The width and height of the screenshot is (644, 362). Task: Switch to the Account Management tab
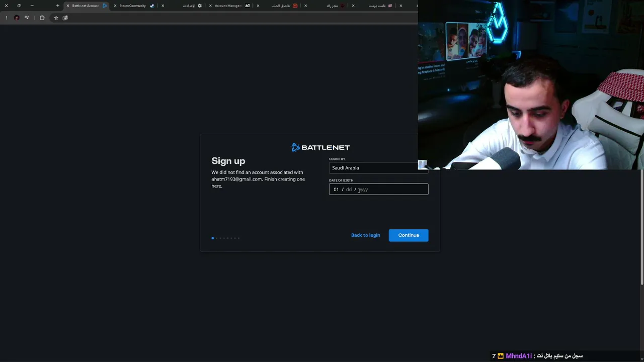click(x=229, y=6)
